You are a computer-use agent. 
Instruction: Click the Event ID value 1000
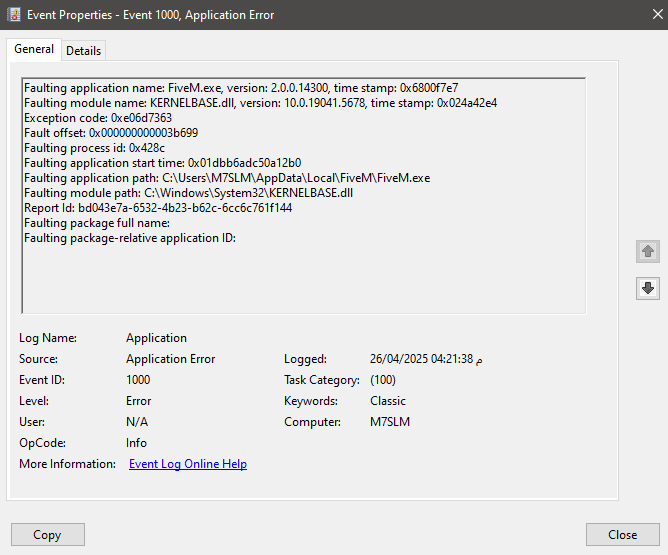[x=138, y=380]
